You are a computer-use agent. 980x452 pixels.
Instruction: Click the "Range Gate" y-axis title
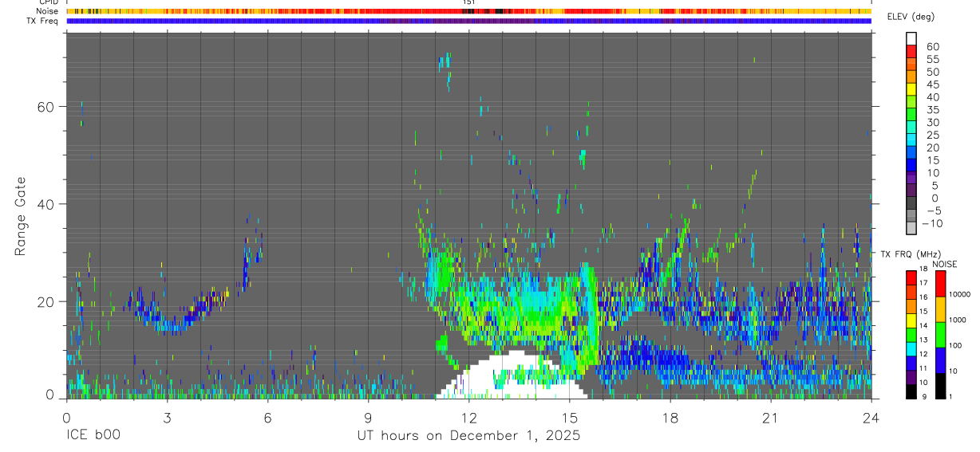coord(22,216)
